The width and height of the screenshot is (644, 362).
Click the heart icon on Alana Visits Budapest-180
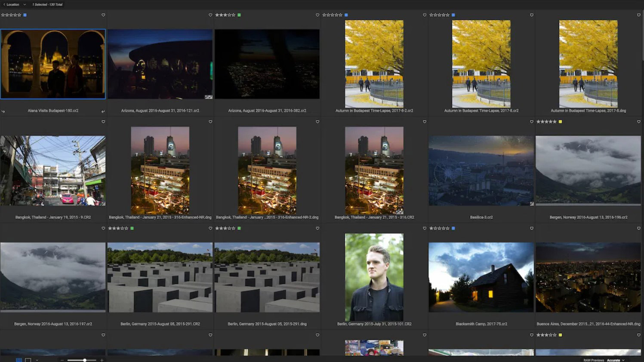[103, 15]
